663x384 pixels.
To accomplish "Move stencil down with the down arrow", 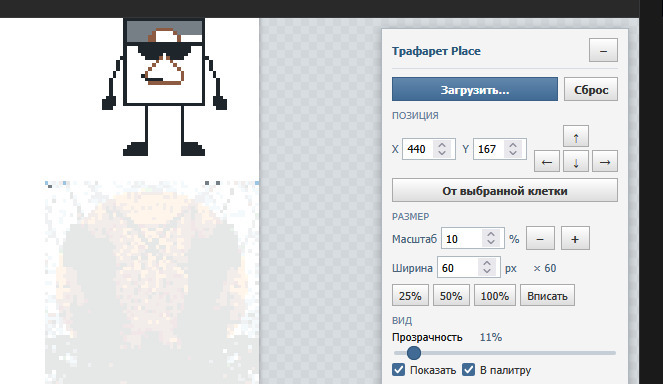I will point(575,161).
